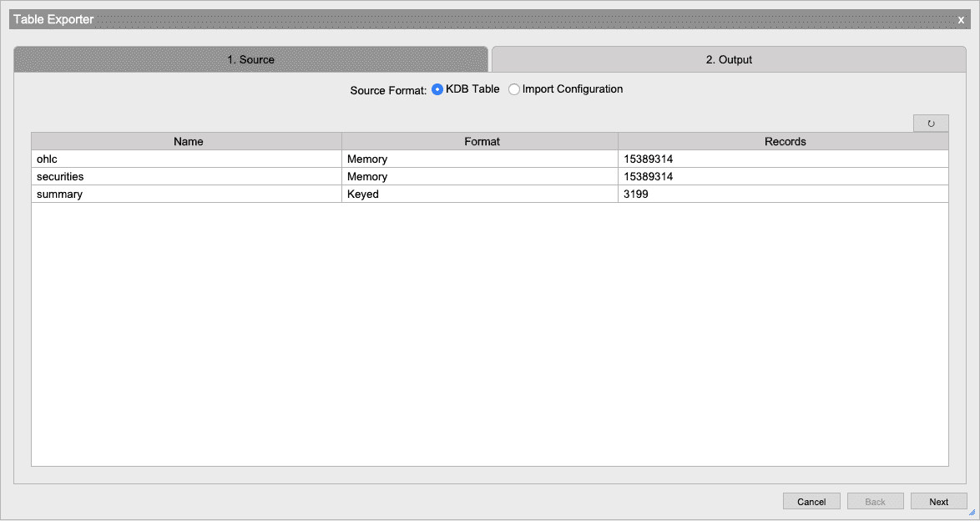Click the 3199 records cell
980x521 pixels.
click(784, 194)
